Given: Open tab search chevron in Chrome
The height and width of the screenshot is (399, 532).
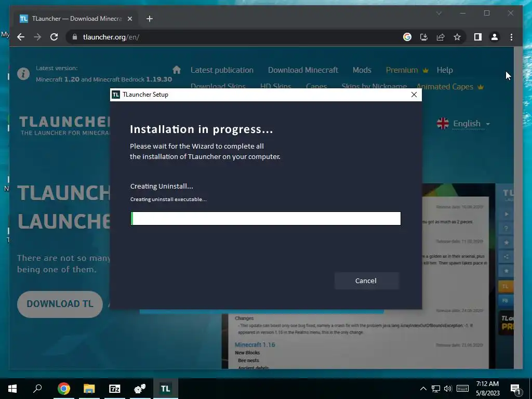Looking at the screenshot, I should (438, 13).
